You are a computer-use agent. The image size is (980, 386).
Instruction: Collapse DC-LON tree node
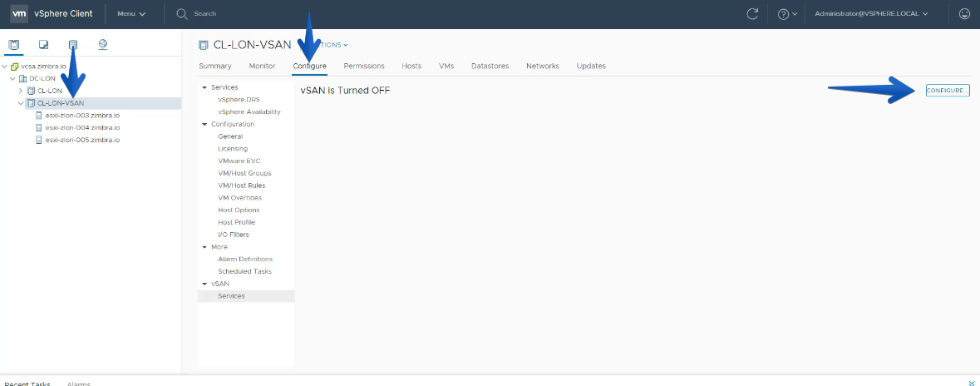point(12,79)
